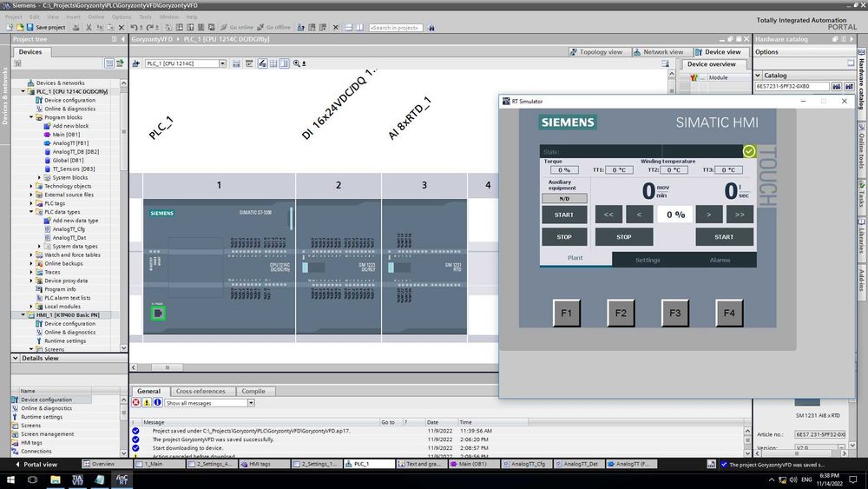Collapse the PLC_1 tree node

click(23, 91)
